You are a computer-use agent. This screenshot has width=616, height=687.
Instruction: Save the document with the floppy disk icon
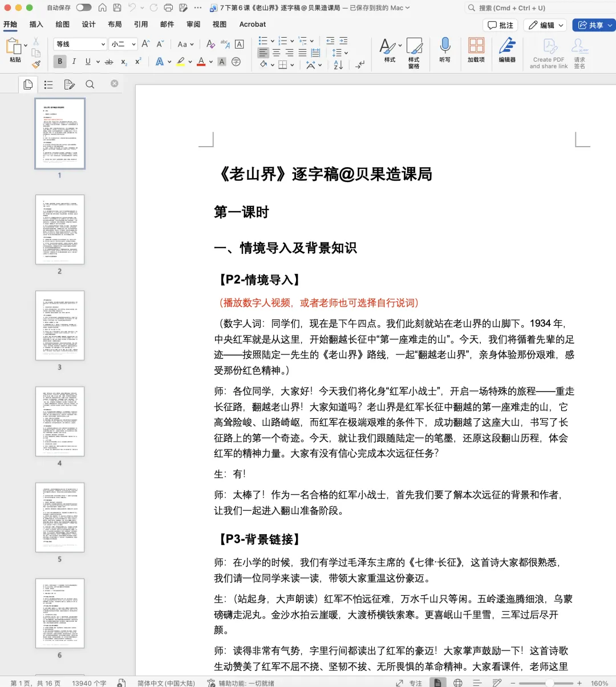(117, 7)
